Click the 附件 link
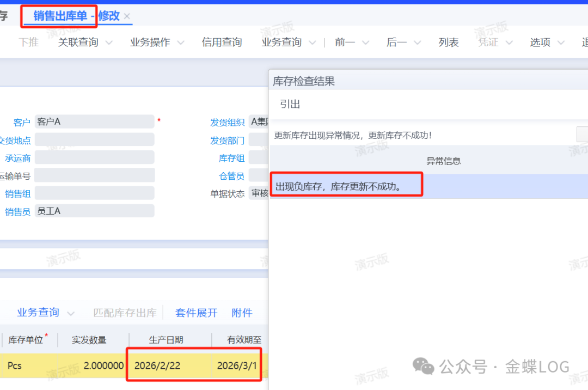588x390 pixels. click(x=242, y=313)
